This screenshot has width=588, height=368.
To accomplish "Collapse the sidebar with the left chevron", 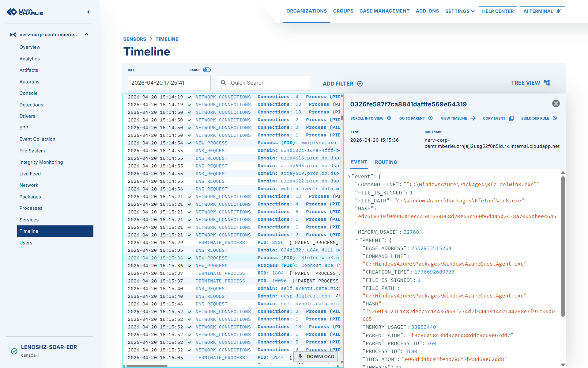I will tap(89, 12).
